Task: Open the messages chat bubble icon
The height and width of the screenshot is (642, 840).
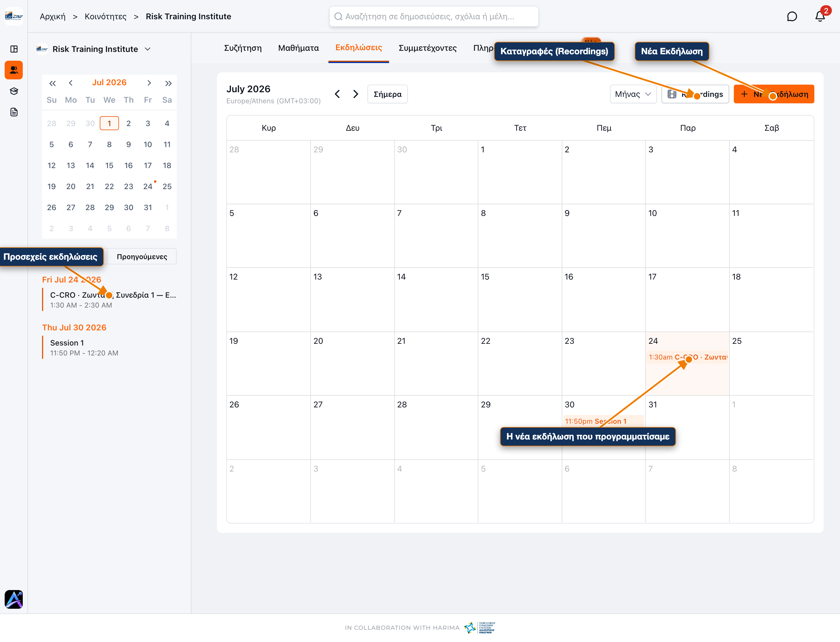Action: [x=792, y=16]
